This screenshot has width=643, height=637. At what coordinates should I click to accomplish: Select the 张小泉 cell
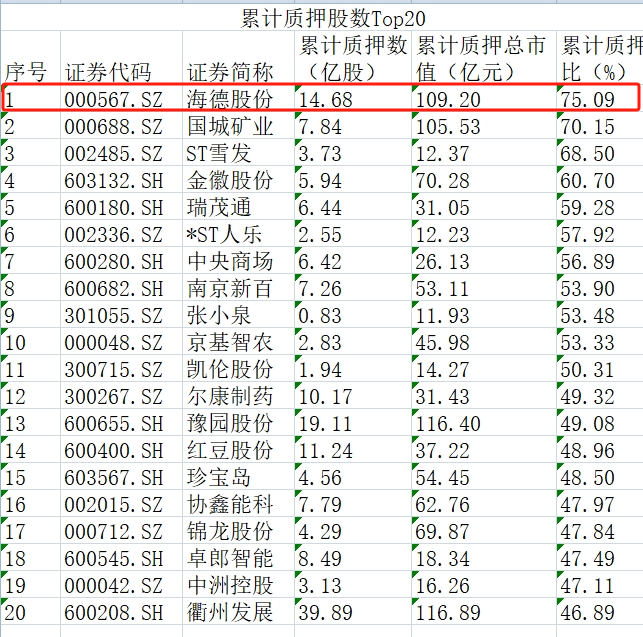click(x=238, y=315)
